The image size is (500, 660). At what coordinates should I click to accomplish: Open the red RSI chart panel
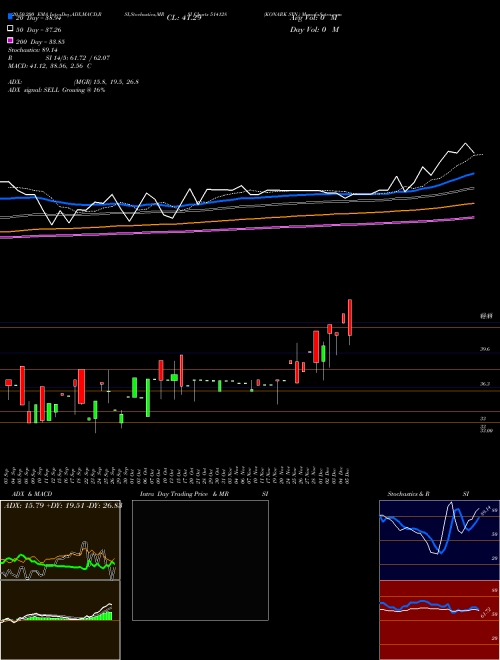coord(439,620)
